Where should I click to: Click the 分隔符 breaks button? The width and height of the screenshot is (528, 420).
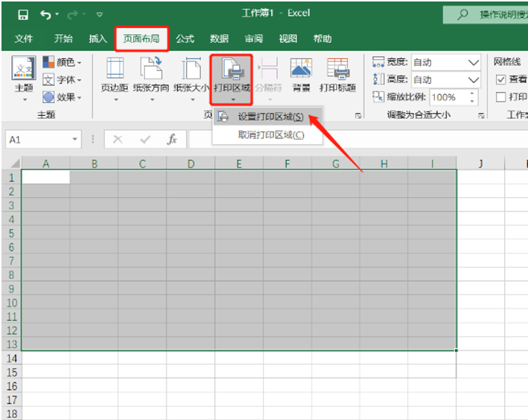pos(268,79)
